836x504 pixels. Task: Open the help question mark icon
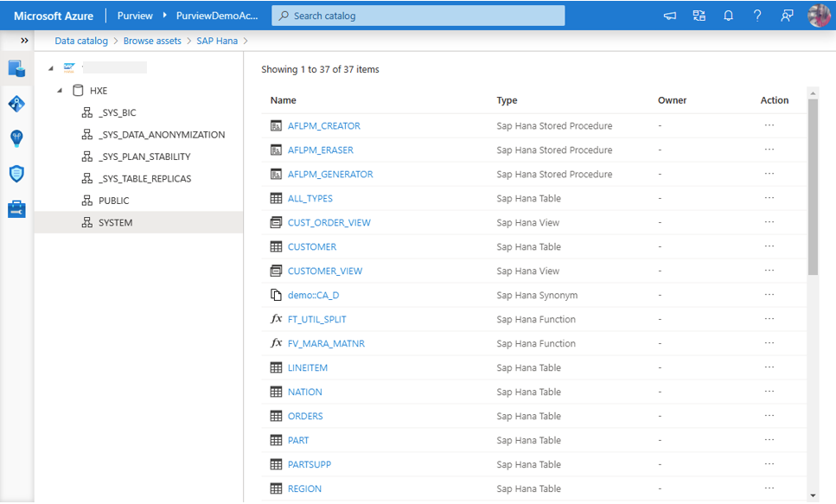coord(757,16)
